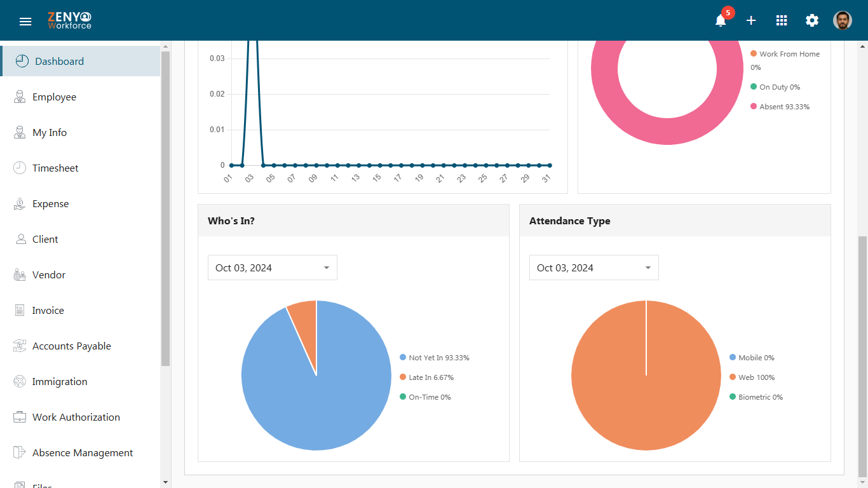The image size is (868, 488).
Task: Open notifications bell with 5 alerts
Action: click(x=721, y=20)
